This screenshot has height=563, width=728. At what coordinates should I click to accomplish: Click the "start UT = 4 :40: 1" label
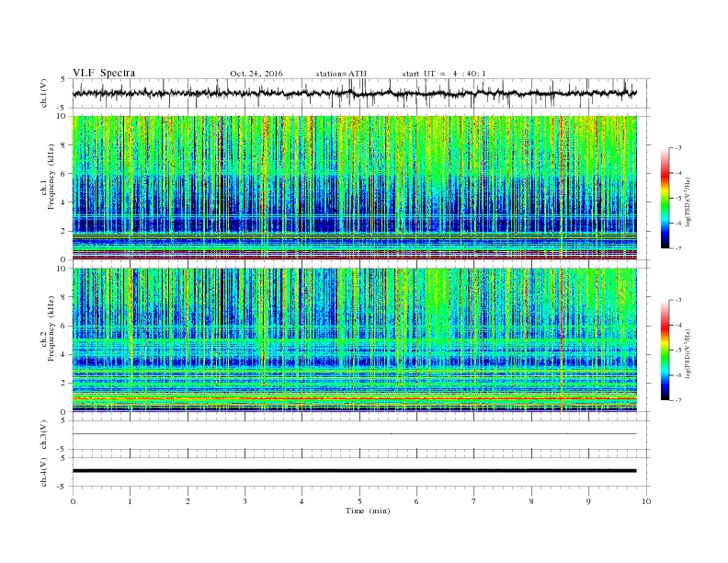[x=444, y=74]
